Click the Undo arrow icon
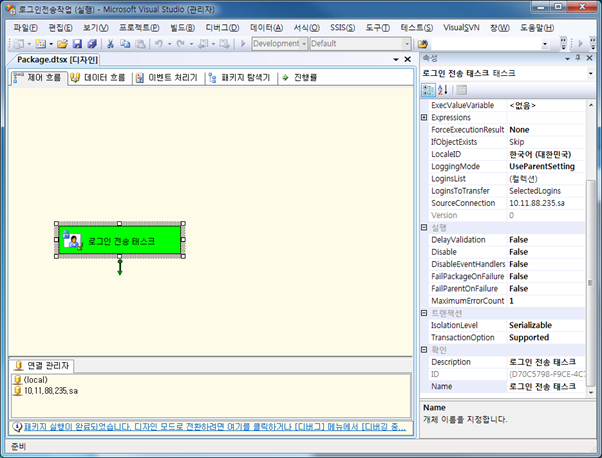 click(x=159, y=44)
